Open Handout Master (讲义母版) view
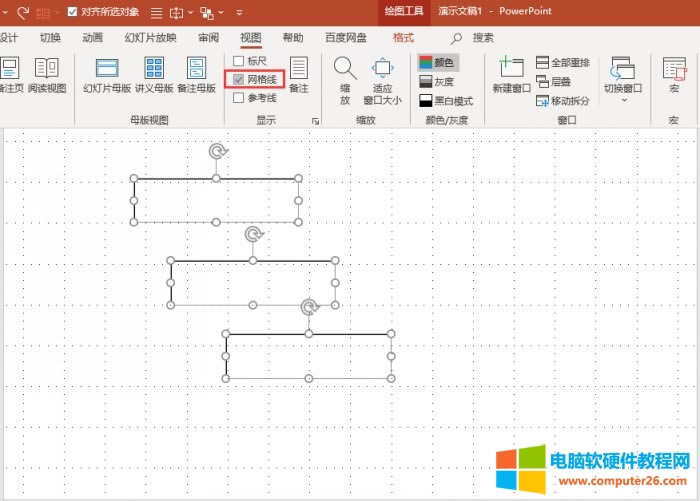 click(154, 75)
